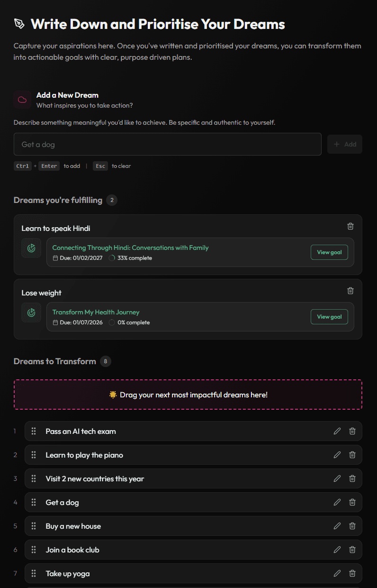Click the cloud icon beside Add a New Dream
The height and width of the screenshot is (588, 377).
pyautogui.click(x=22, y=100)
